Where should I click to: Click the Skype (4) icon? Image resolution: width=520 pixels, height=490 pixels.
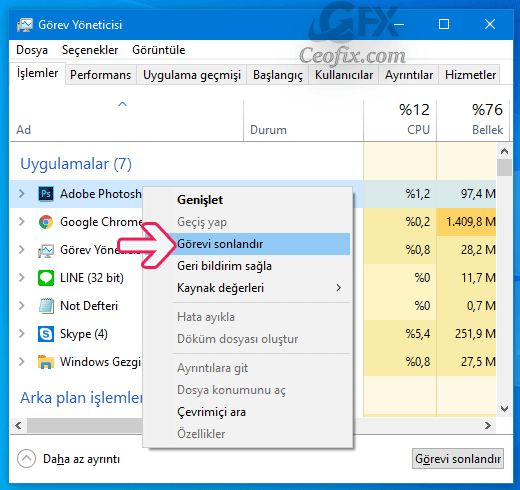(x=46, y=334)
